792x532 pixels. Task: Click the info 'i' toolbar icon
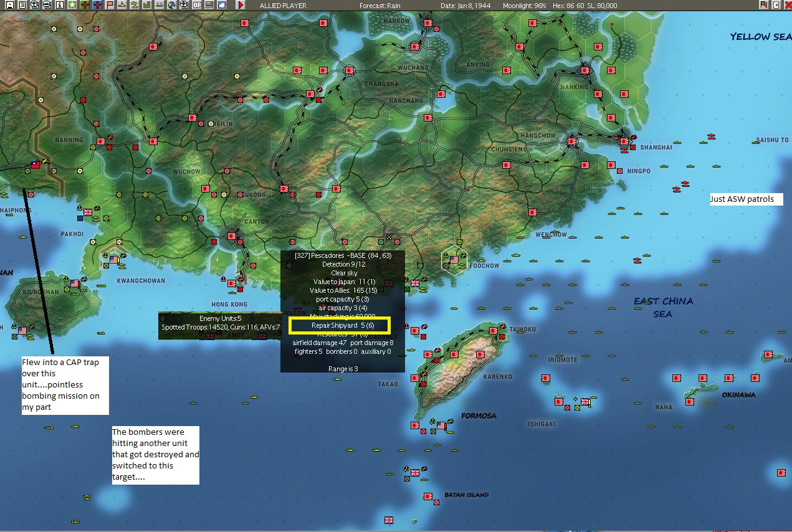(59, 5)
